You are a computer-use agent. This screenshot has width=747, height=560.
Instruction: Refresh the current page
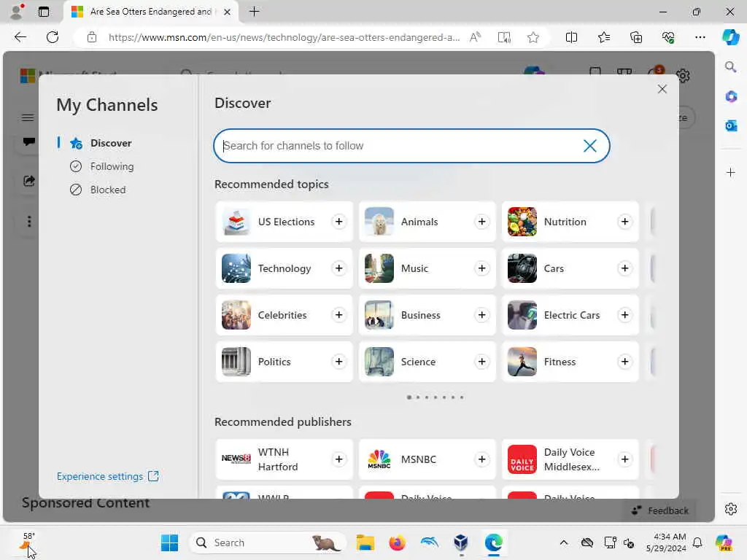click(53, 37)
